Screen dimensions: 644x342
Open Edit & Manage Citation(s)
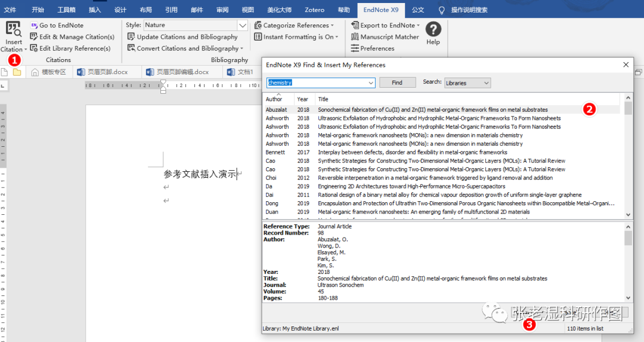pos(72,36)
